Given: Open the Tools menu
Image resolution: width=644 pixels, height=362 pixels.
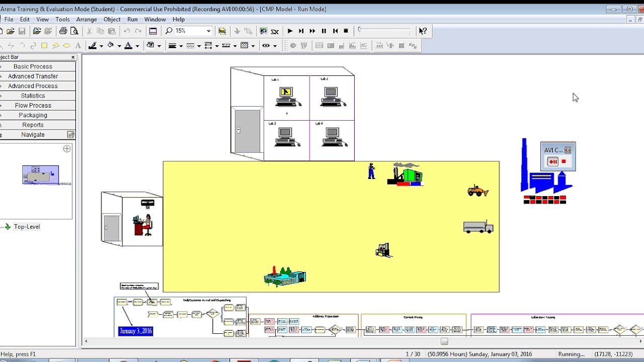Looking at the screenshot, I should pos(62,20).
